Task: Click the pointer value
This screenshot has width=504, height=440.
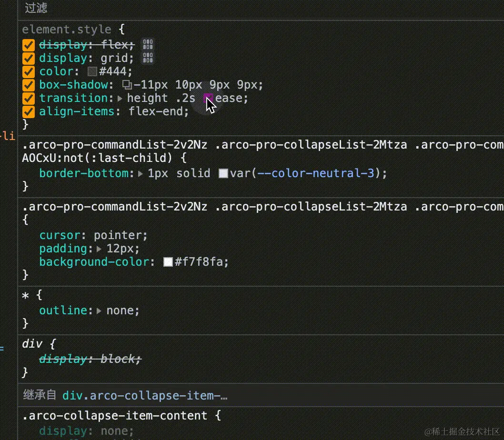Action: 118,235
